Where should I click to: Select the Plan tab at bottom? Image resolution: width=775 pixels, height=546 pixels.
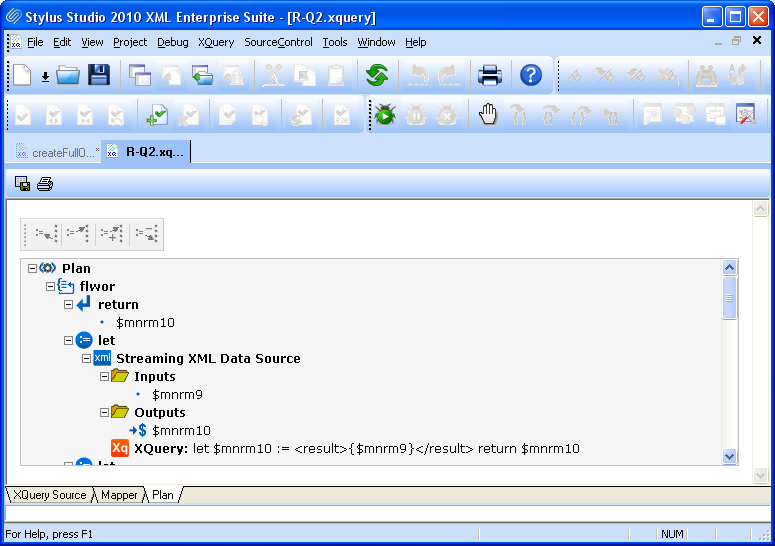[163, 495]
